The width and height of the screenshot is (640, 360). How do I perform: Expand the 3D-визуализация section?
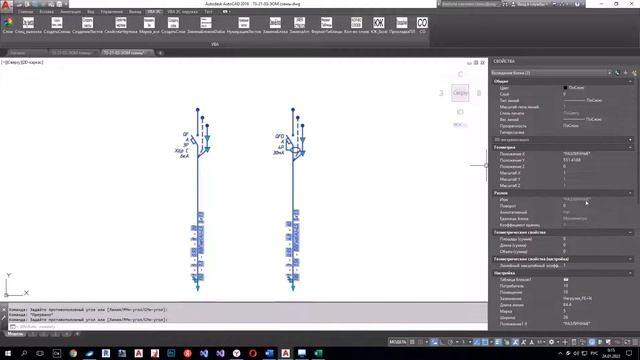coord(630,140)
